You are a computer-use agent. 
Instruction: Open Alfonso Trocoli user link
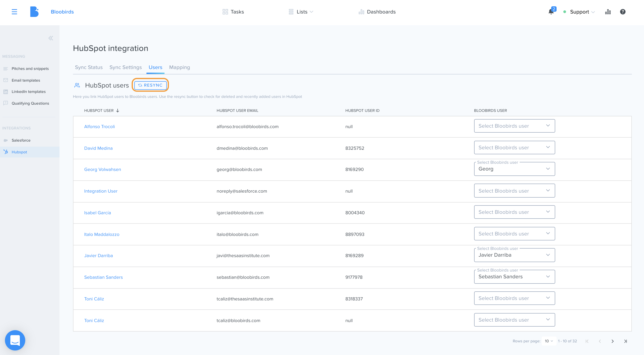click(100, 127)
